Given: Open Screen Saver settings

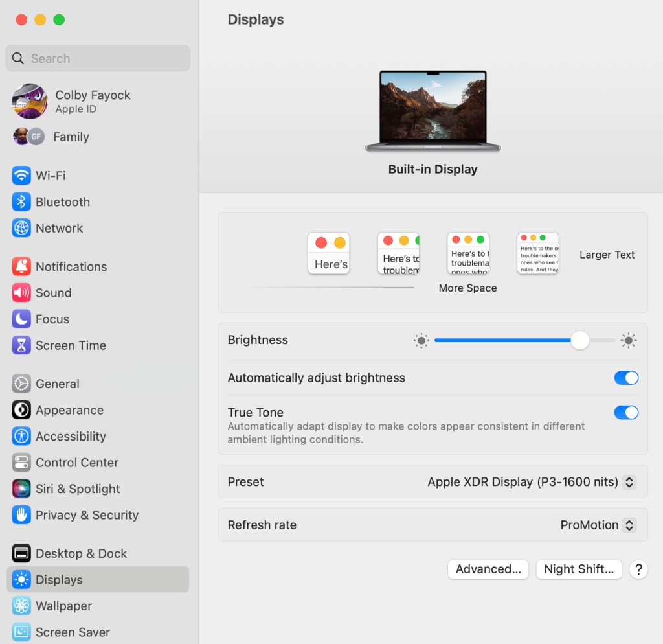Looking at the screenshot, I should (x=98, y=632).
